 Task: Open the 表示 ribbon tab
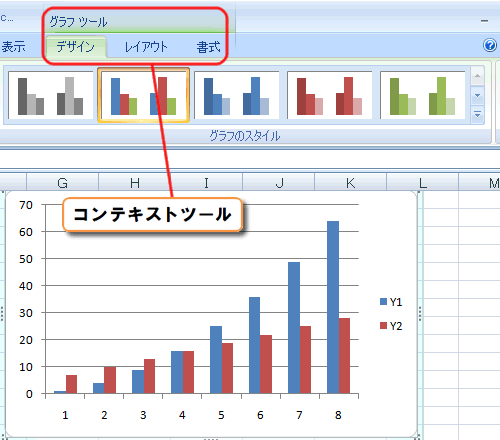(13, 47)
